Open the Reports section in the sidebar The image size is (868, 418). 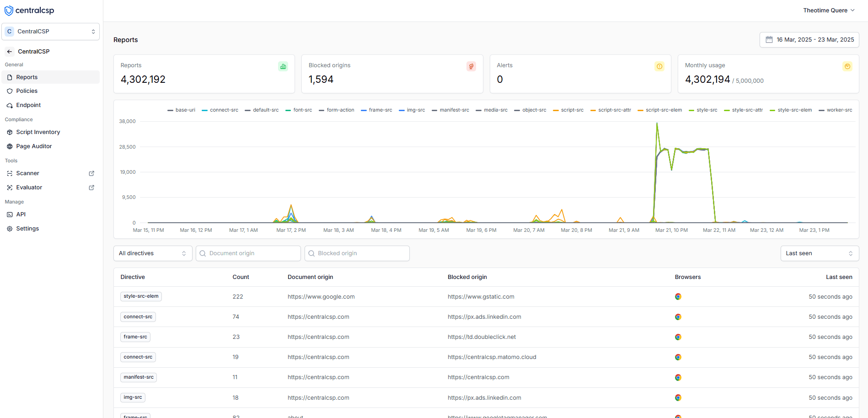27,77
